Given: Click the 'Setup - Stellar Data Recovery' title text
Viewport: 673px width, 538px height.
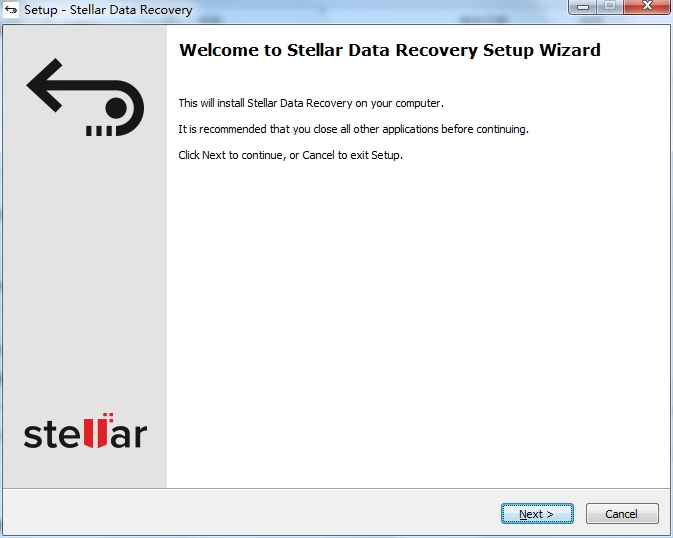Looking at the screenshot, I should click(108, 10).
